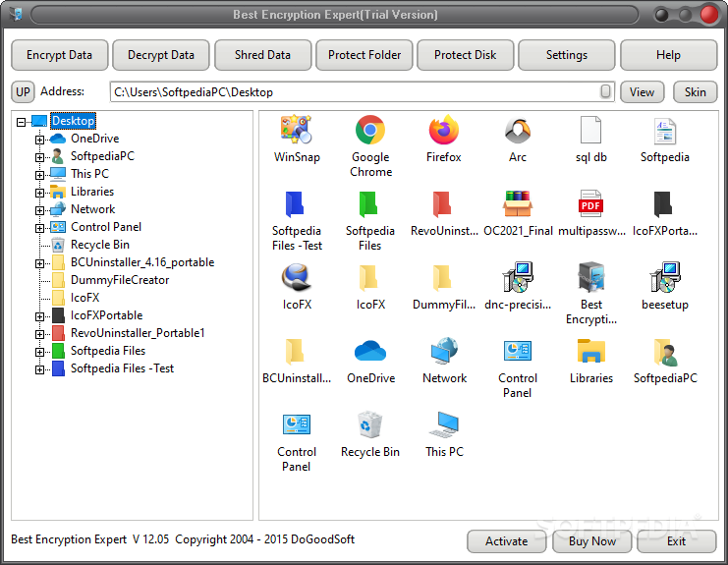This screenshot has width=728, height=565.
Task: Select the DummyFil... folder icon in file pane
Action: click(x=442, y=278)
